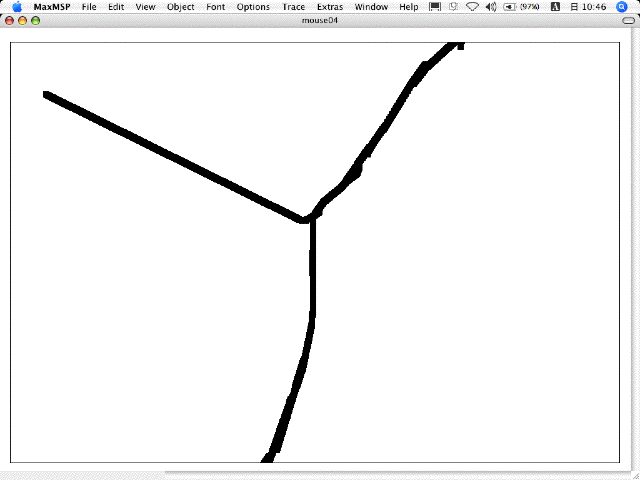Click inside the drawing canvas
Screen dimensions: 640x480
coord(315,252)
